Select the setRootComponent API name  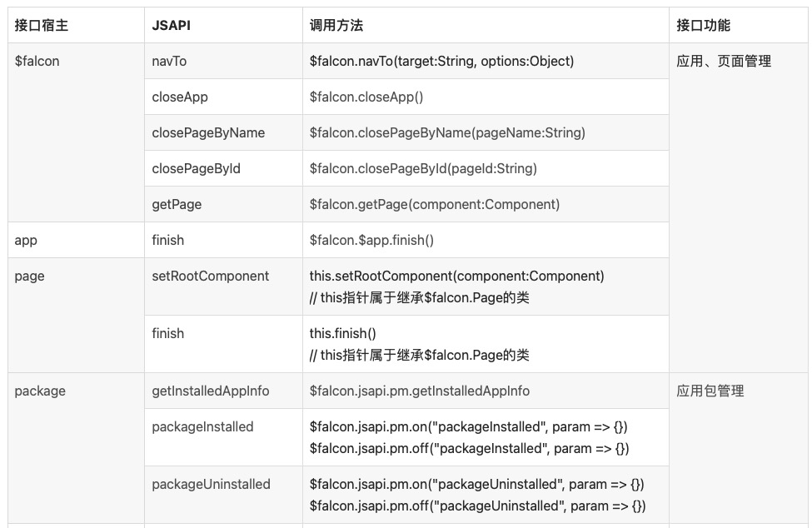[x=210, y=276]
